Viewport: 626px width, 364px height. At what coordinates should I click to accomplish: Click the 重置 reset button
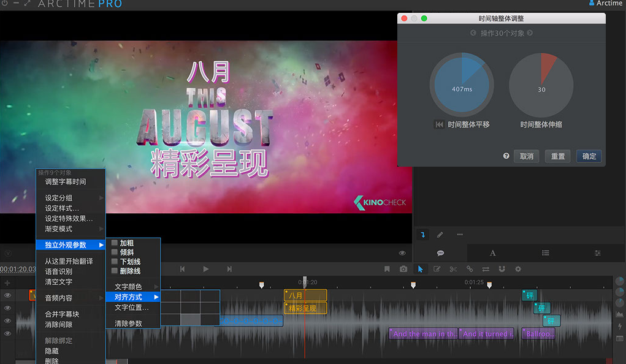[558, 156]
